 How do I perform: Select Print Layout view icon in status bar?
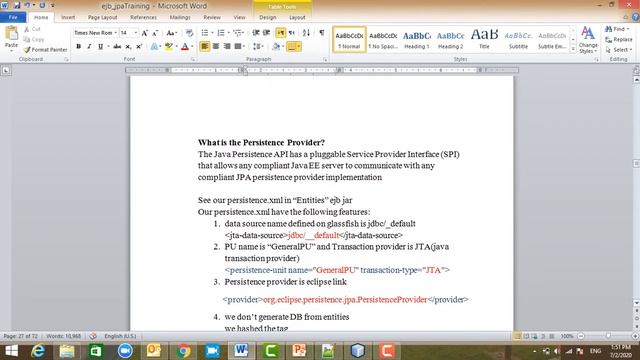tap(517, 336)
